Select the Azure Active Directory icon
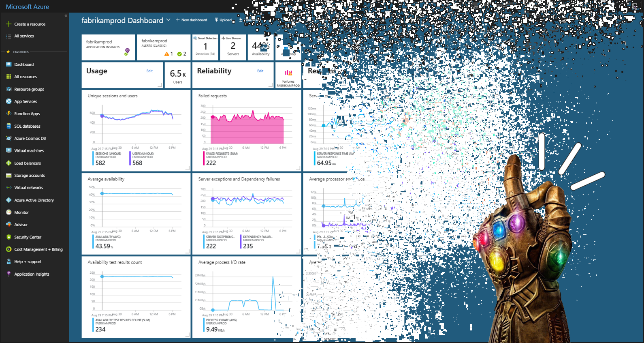Screen dimensions: 644x343 pos(9,200)
